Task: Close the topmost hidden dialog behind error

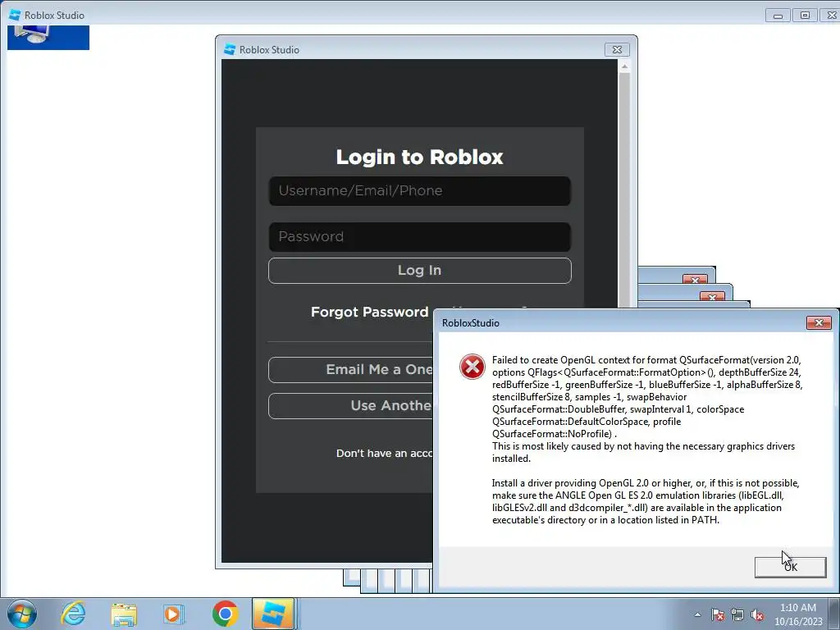Action: click(x=695, y=279)
